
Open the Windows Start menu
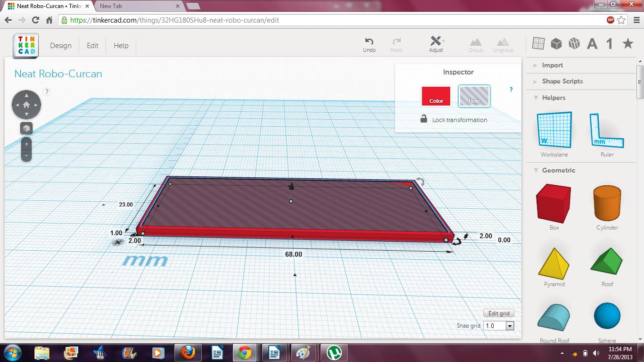[12, 353]
